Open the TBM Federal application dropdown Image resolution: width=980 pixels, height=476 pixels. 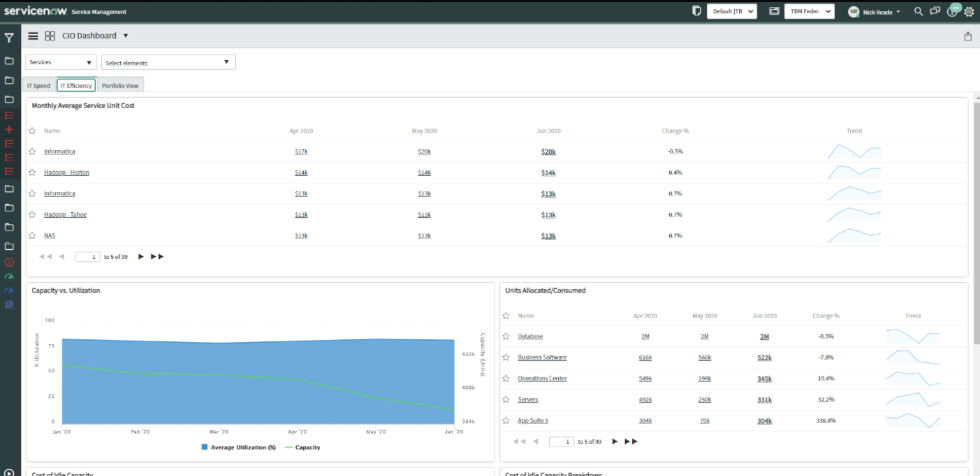(810, 11)
